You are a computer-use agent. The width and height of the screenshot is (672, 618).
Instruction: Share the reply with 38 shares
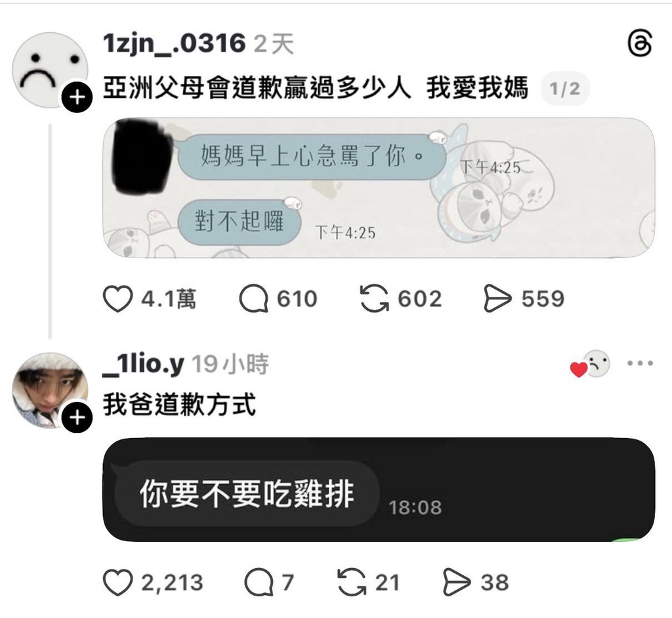(x=457, y=583)
